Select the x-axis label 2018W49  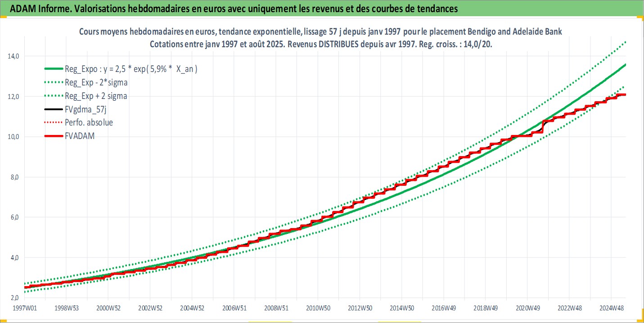pyautogui.click(x=486, y=308)
